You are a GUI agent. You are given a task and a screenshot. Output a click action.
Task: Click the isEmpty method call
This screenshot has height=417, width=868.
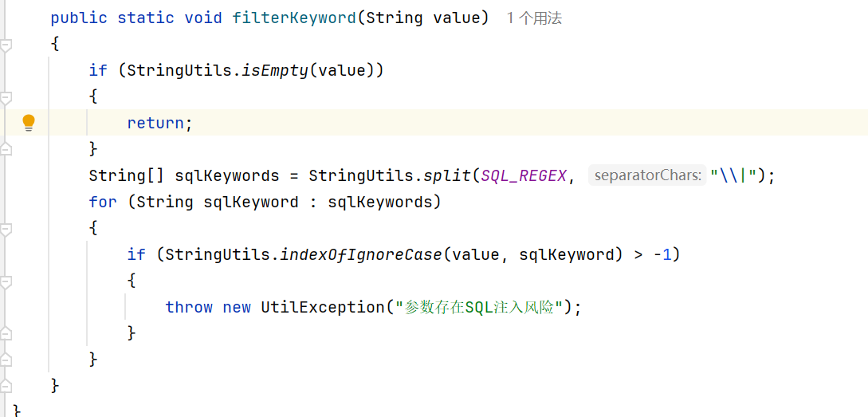point(275,70)
